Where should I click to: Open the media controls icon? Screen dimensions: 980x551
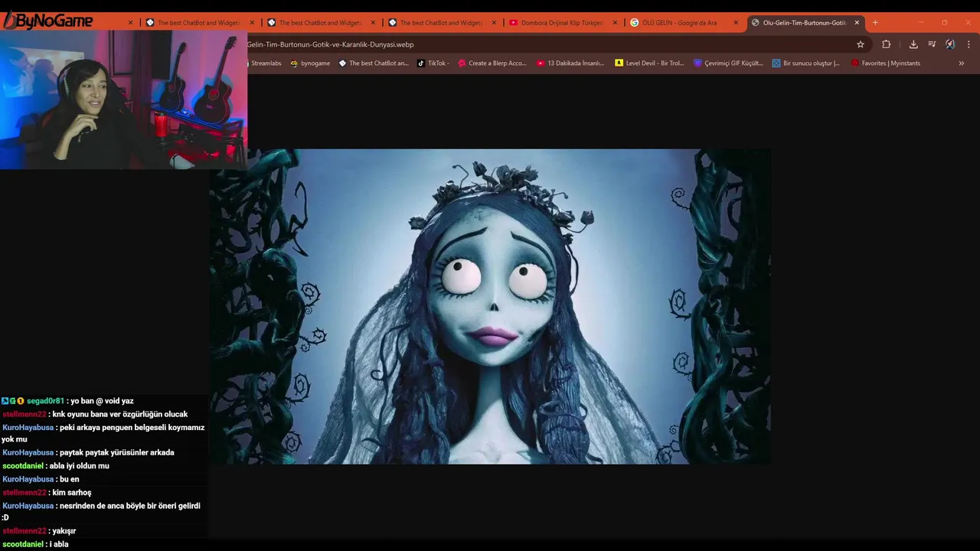pos(932,44)
